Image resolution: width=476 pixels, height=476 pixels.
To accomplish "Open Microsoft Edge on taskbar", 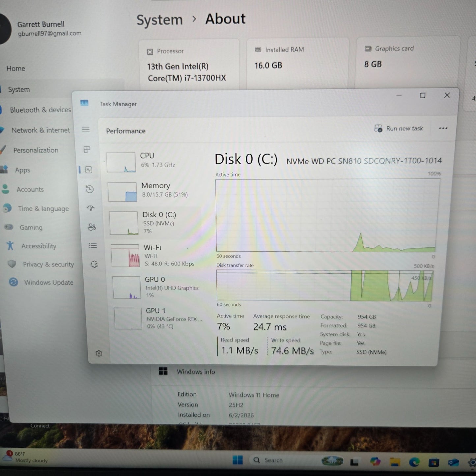I will (x=414, y=462).
